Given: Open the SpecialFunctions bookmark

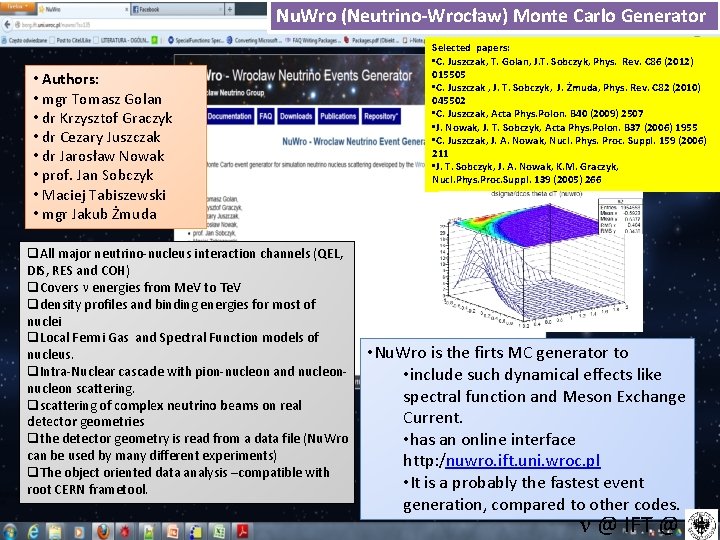Looking at the screenshot, I should pyautogui.click(x=196, y=40).
